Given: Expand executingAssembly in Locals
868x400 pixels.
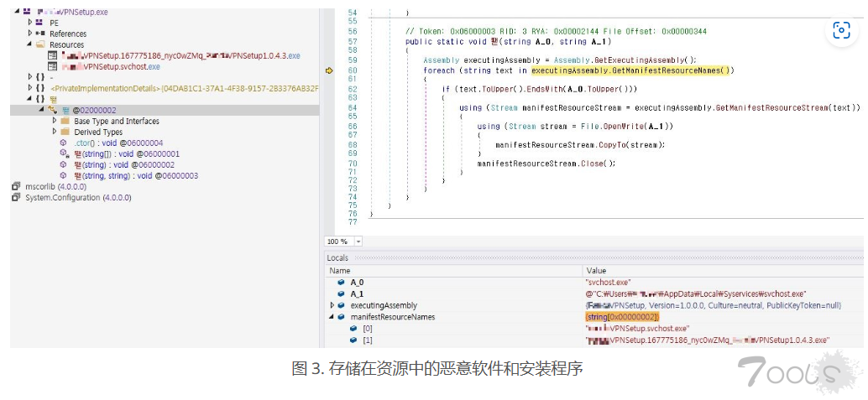Looking at the screenshot, I should pyautogui.click(x=332, y=305).
